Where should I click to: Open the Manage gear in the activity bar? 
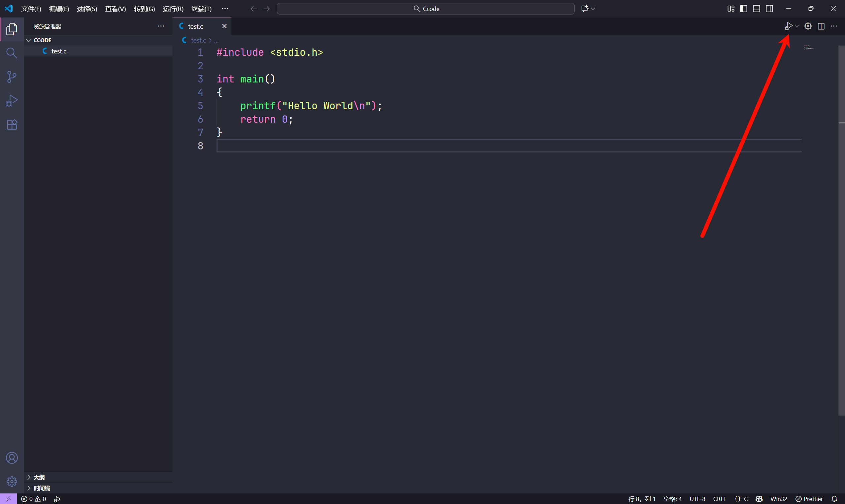[x=12, y=481]
